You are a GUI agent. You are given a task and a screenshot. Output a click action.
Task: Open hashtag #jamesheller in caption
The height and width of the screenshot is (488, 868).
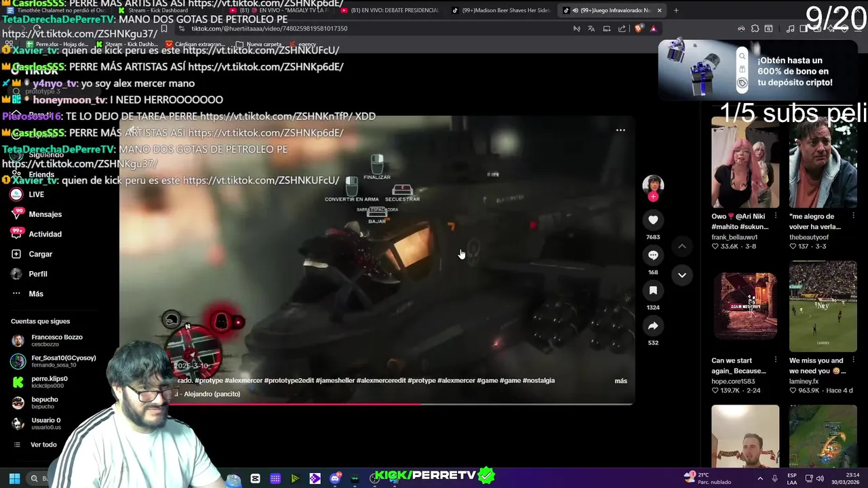point(335,381)
